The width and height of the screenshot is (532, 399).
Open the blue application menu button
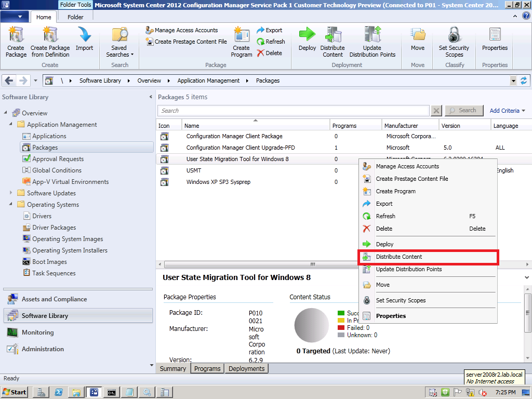15,17
